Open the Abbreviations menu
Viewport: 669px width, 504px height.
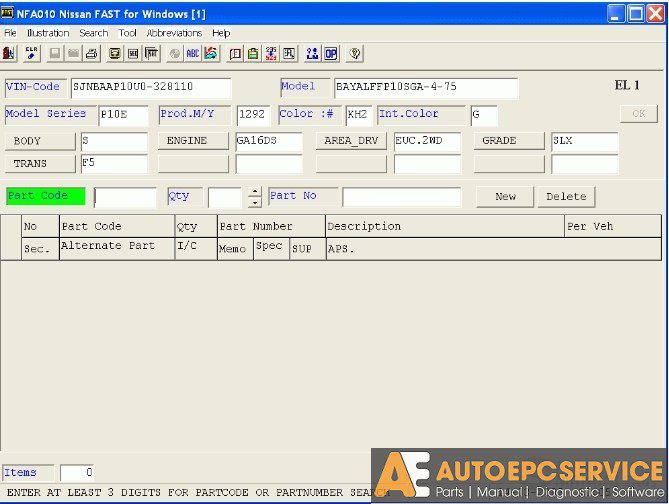[x=174, y=33]
